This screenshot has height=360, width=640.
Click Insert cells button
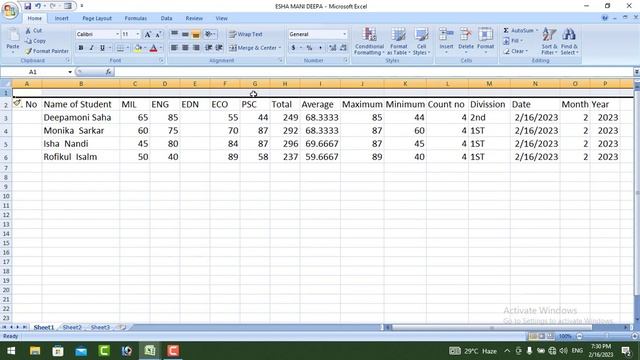446,40
